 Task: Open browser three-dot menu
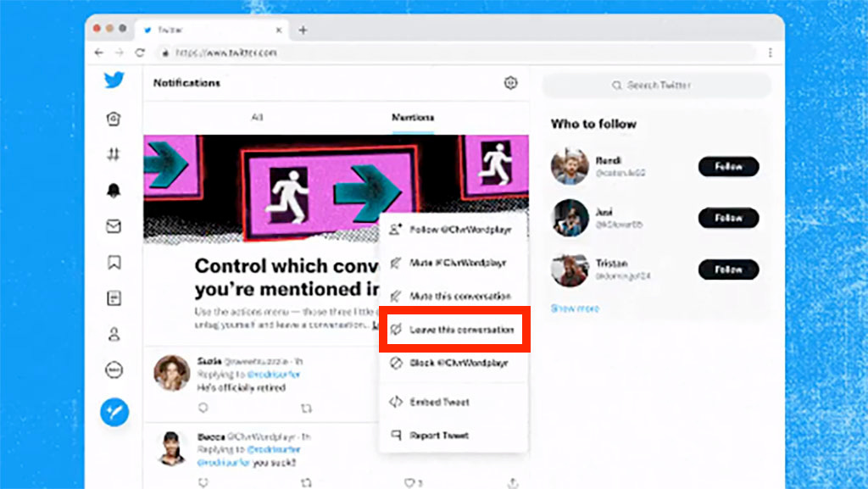click(770, 53)
